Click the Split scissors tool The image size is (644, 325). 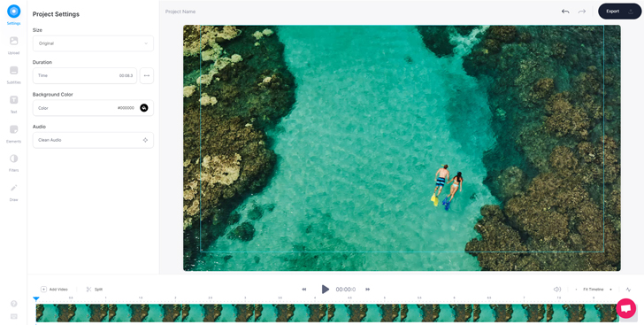pos(94,290)
